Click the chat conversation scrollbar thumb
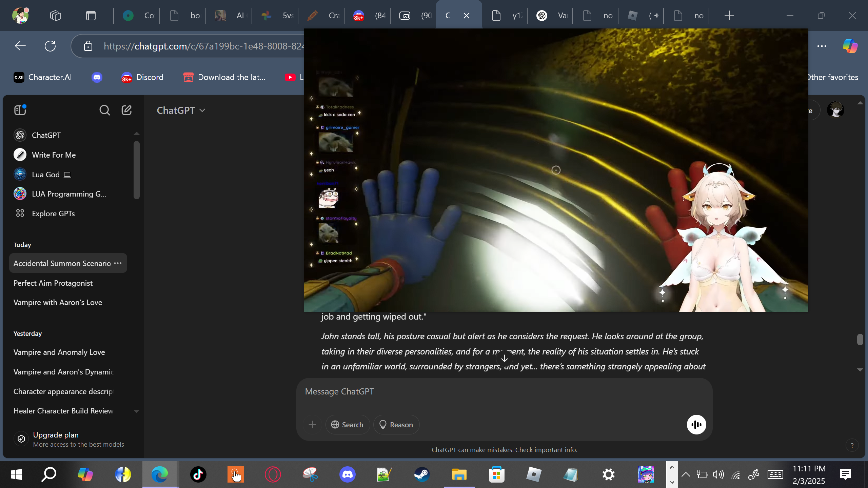Viewport: 868px width, 488px height. [x=860, y=339]
